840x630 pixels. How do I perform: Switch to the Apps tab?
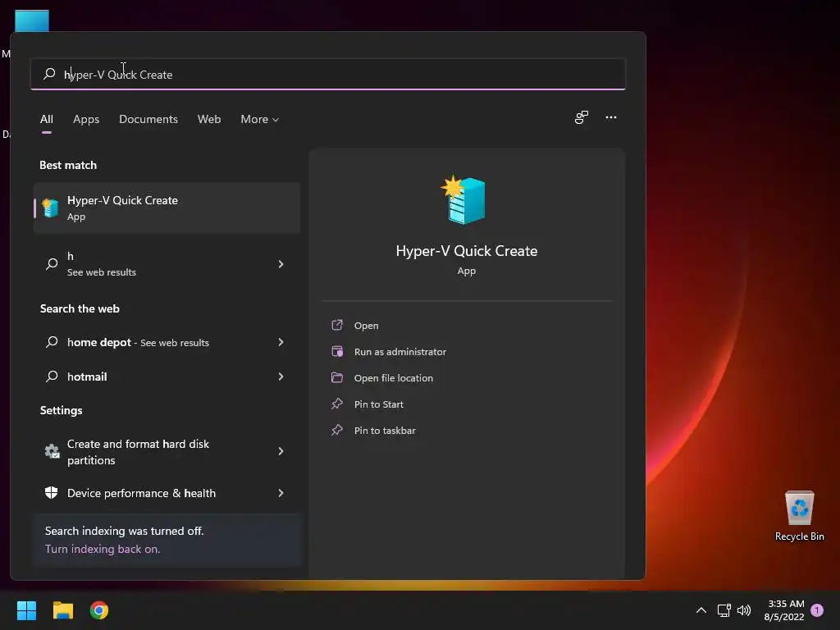pyautogui.click(x=86, y=119)
